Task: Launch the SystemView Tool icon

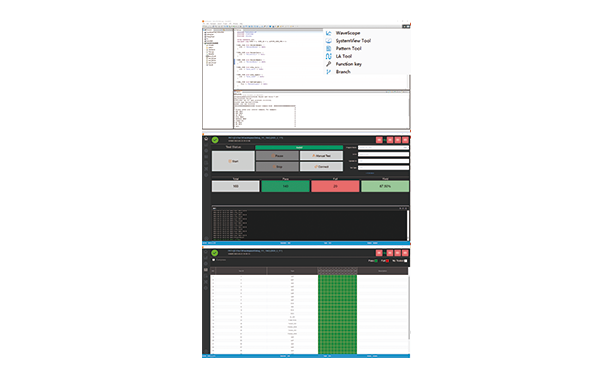Action: (328, 41)
